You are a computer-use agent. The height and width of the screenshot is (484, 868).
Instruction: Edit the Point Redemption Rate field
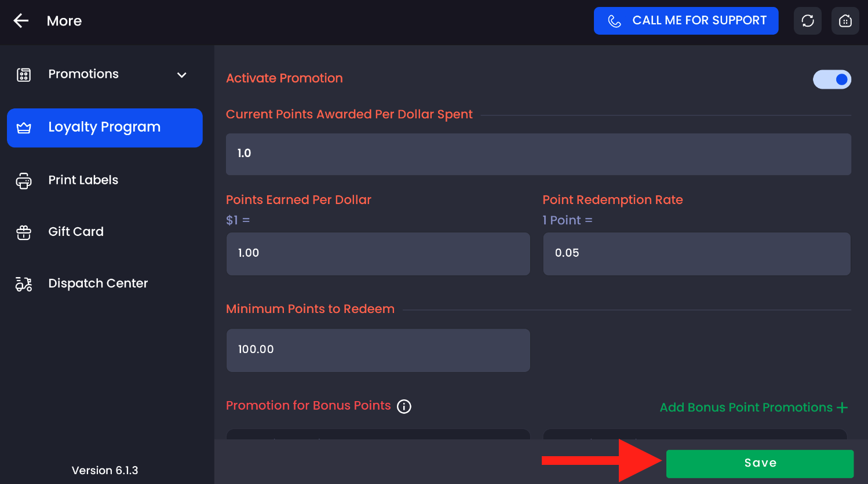pyautogui.click(x=696, y=253)
